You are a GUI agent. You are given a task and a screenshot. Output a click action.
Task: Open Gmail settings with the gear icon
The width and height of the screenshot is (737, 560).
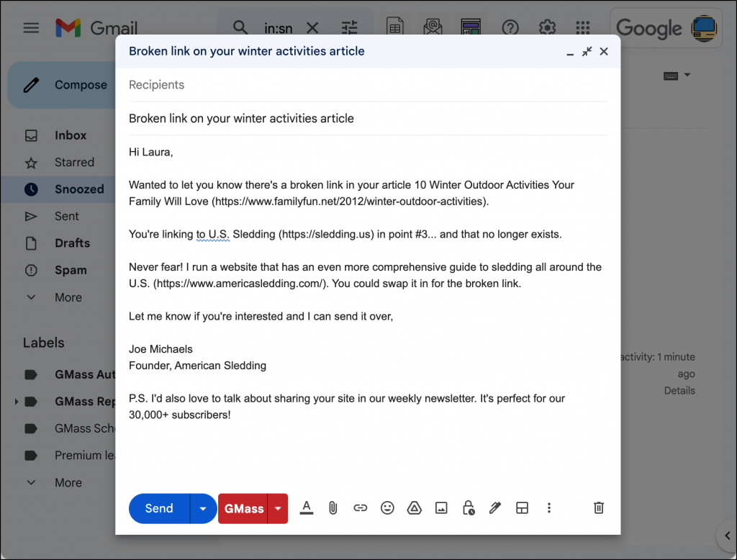point(547,27)
